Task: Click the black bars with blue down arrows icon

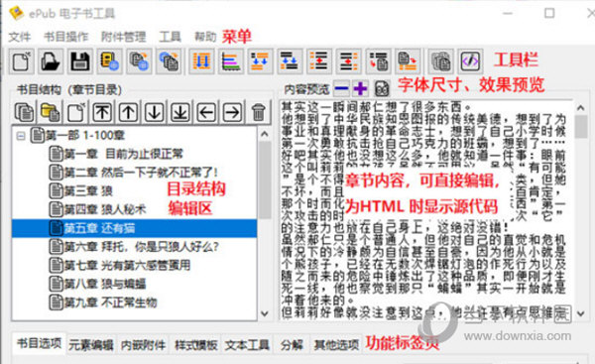Action: [290, 61]
